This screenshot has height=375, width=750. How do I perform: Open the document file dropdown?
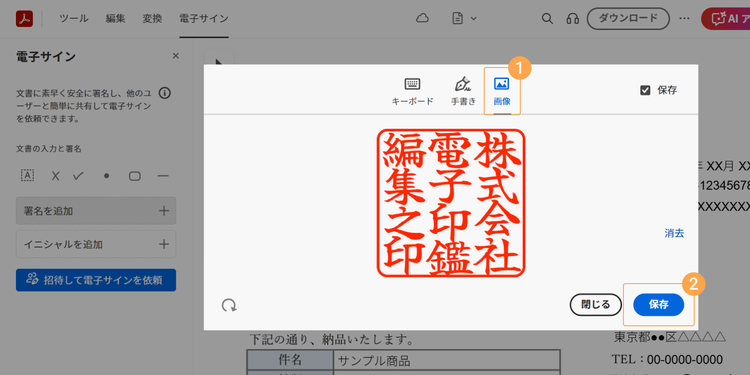pyautogui.click(x=464, y=19)
